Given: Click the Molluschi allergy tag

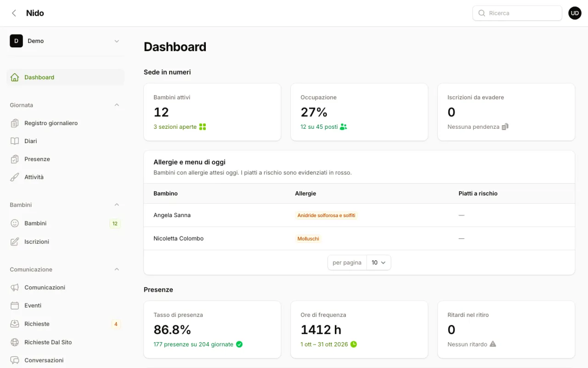Looking at the screenshot, I should click(308, 239).
